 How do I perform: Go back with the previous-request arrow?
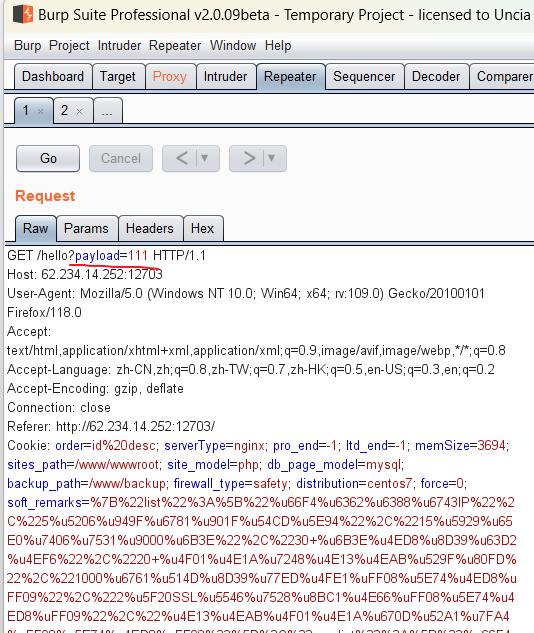182,158
